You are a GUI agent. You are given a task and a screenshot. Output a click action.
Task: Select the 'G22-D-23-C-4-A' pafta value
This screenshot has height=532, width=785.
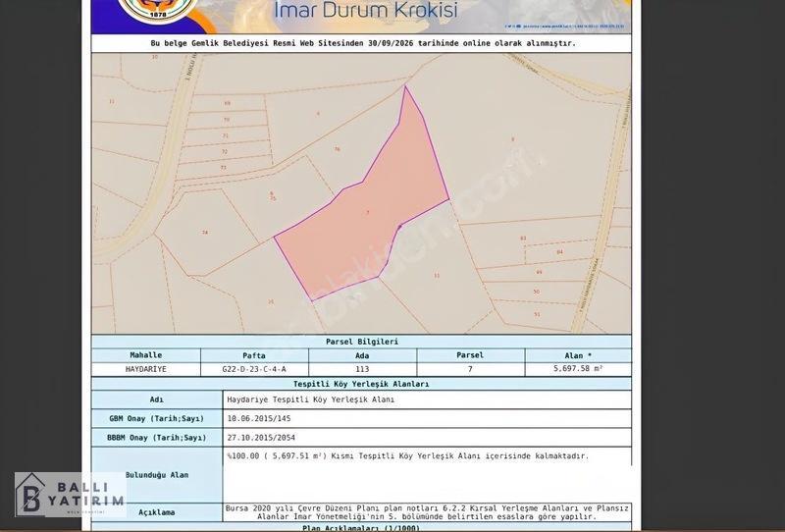(254, 369)
